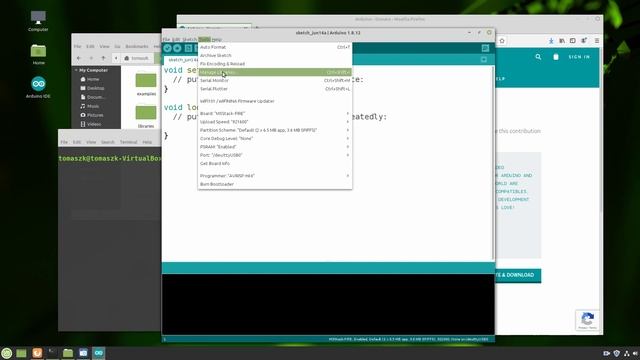Expand Upload Speed "921600" submenu

(x=275, y=122)
